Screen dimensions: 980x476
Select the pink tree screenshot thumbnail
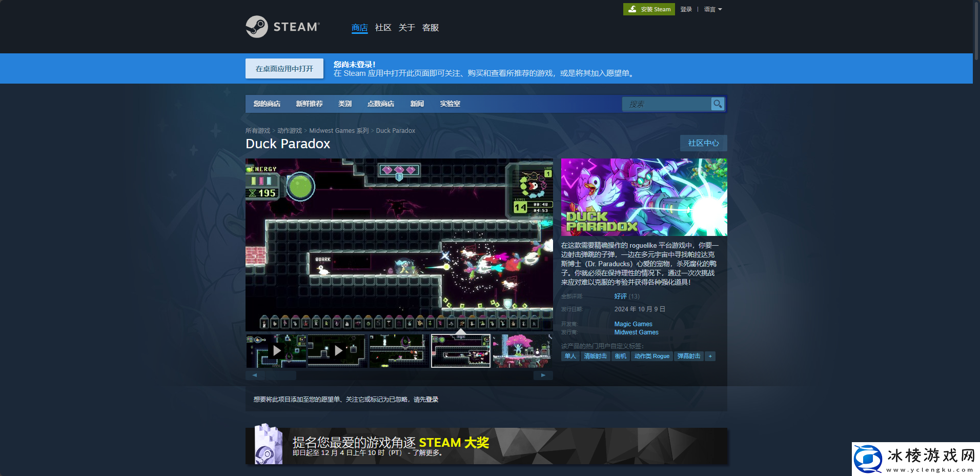[x=522, y=351]
